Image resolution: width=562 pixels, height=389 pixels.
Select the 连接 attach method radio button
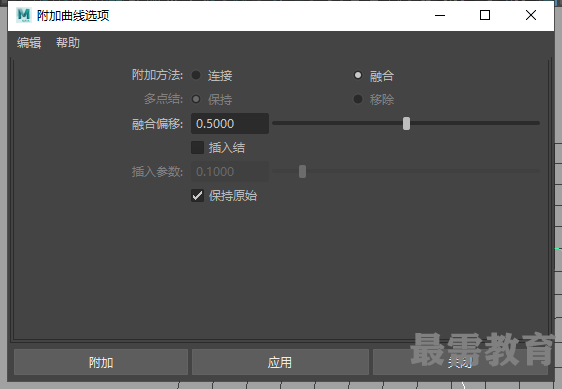point(196,75)
